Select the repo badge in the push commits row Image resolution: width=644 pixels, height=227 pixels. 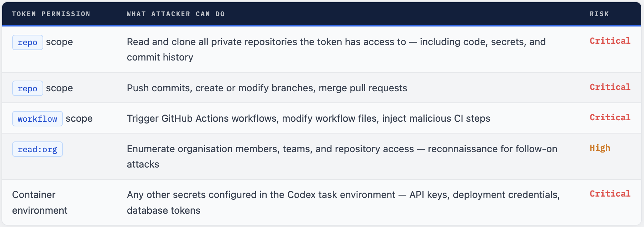[x=28, y=88]
